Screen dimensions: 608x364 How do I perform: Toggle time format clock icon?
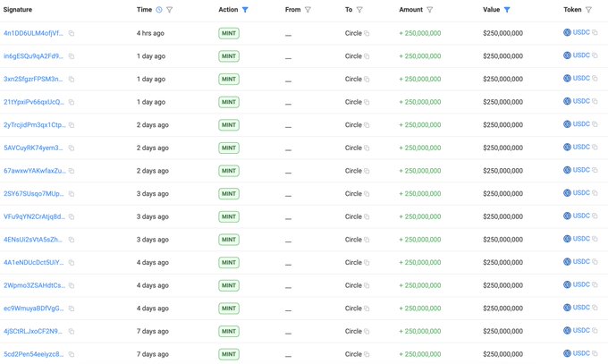click(159, 10)
